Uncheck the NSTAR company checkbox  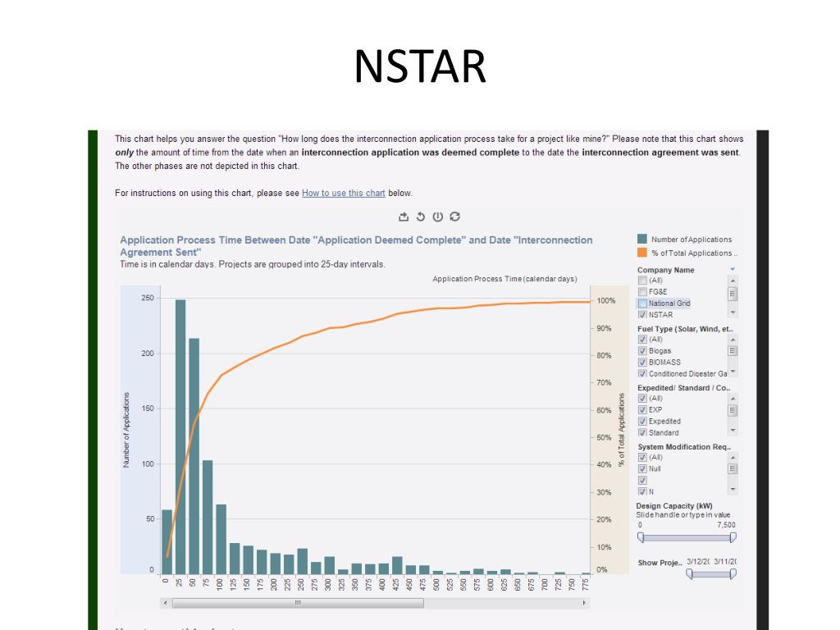click(642, 315)
